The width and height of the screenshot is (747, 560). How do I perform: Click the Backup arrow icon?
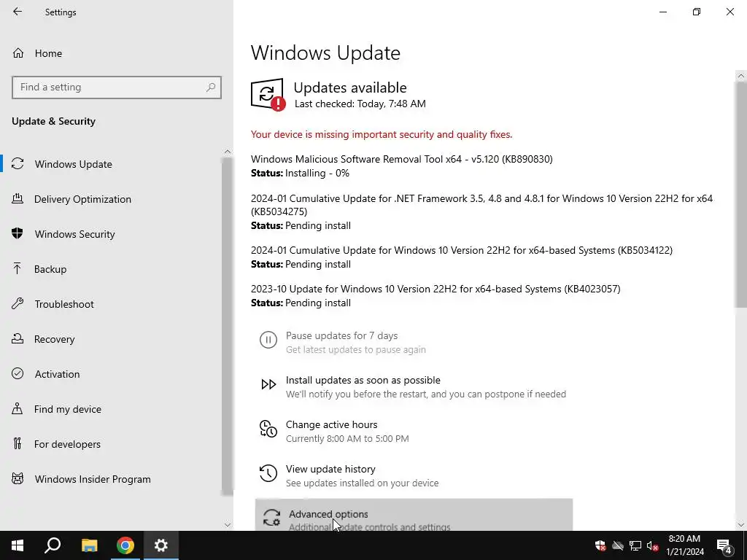pos(18,268)
